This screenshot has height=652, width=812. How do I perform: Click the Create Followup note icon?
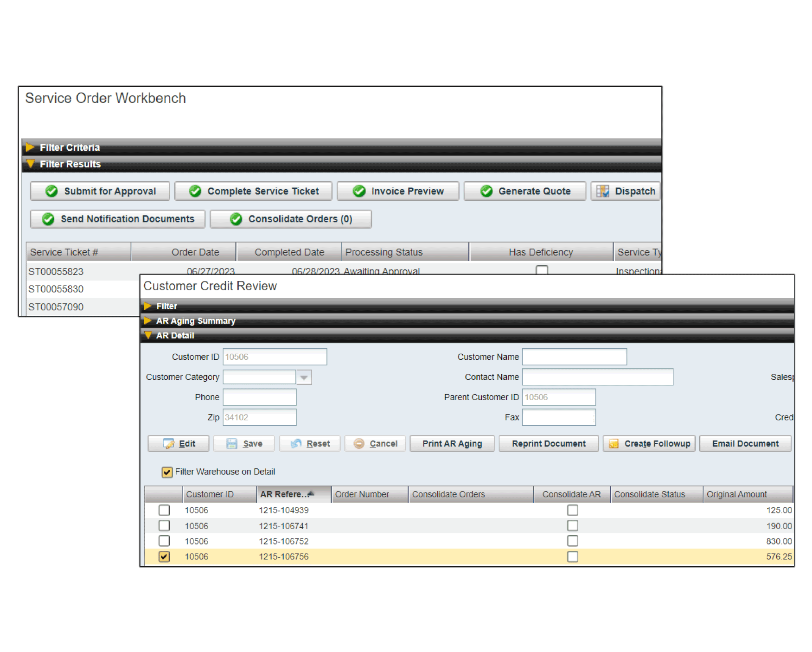click(614, 444)
